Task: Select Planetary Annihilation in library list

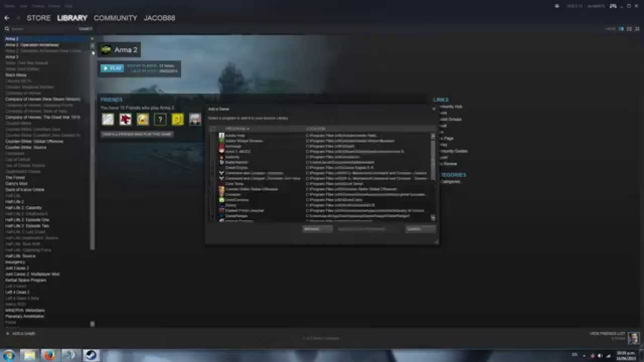Action: [x=25, y=316]
